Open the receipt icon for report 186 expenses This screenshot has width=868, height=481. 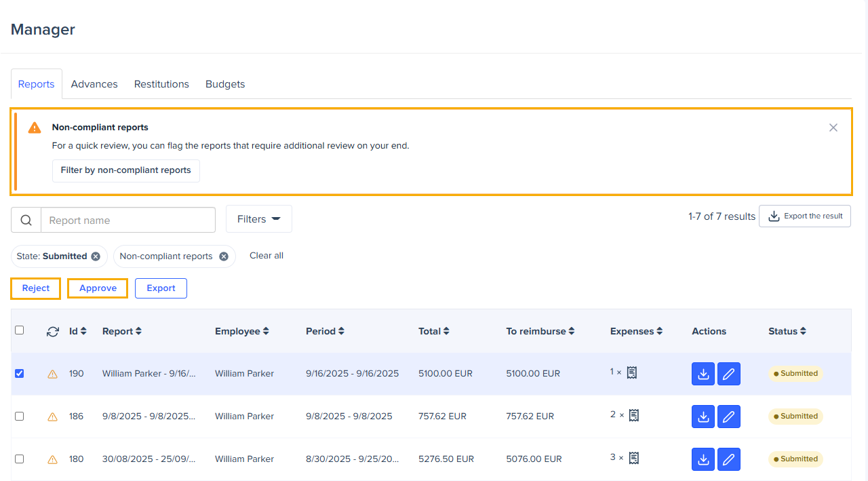point(633,415)
